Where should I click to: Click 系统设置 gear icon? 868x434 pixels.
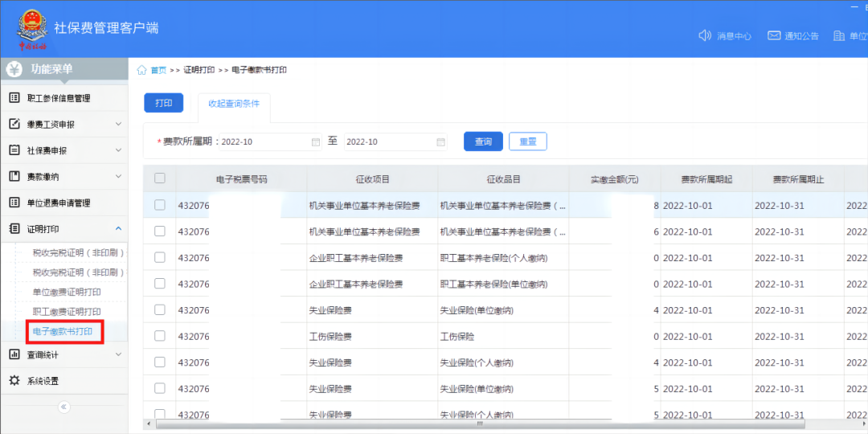click(15, 380)
